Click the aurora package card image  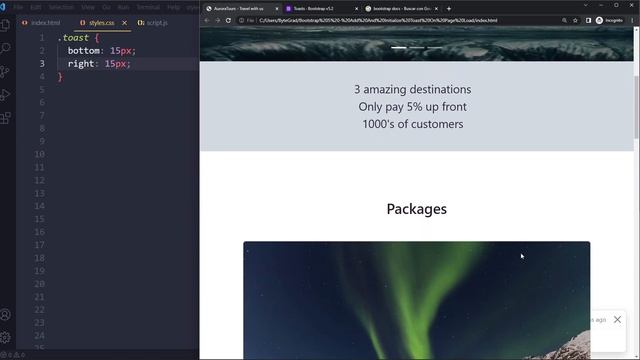point(417,300)
